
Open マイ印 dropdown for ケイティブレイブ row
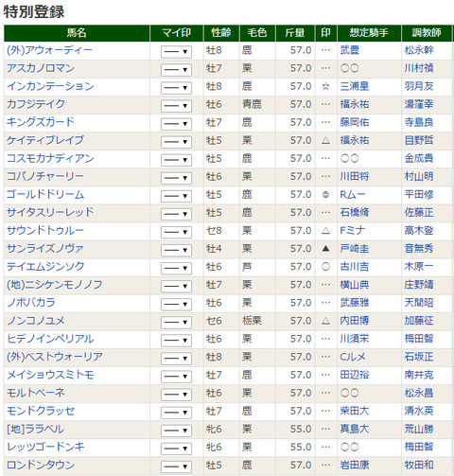click(x=176, y=142)
